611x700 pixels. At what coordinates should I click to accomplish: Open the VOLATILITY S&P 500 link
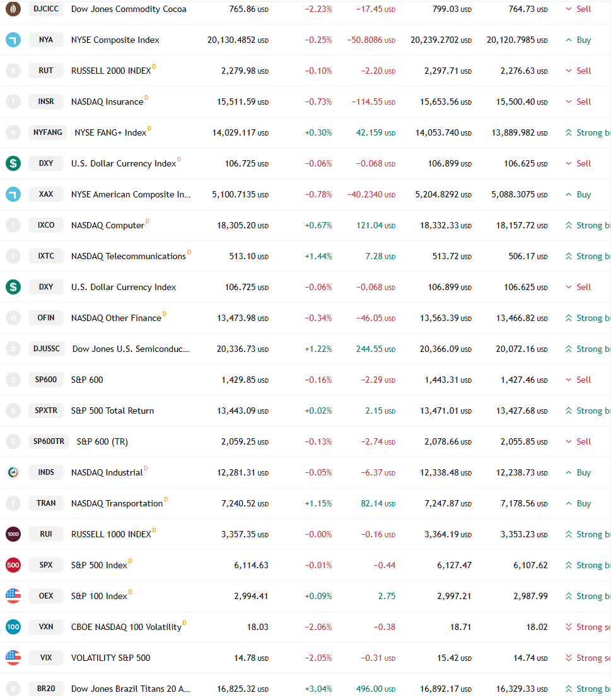[111, 658]
